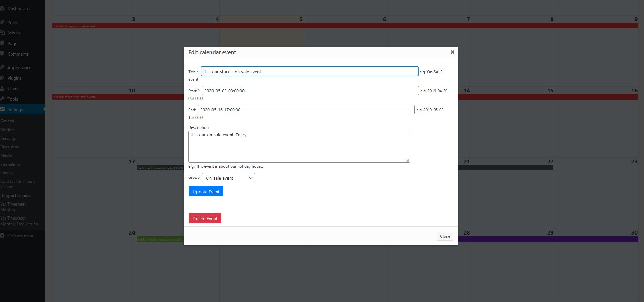Open Writing settings submenu link

point(7,130)
